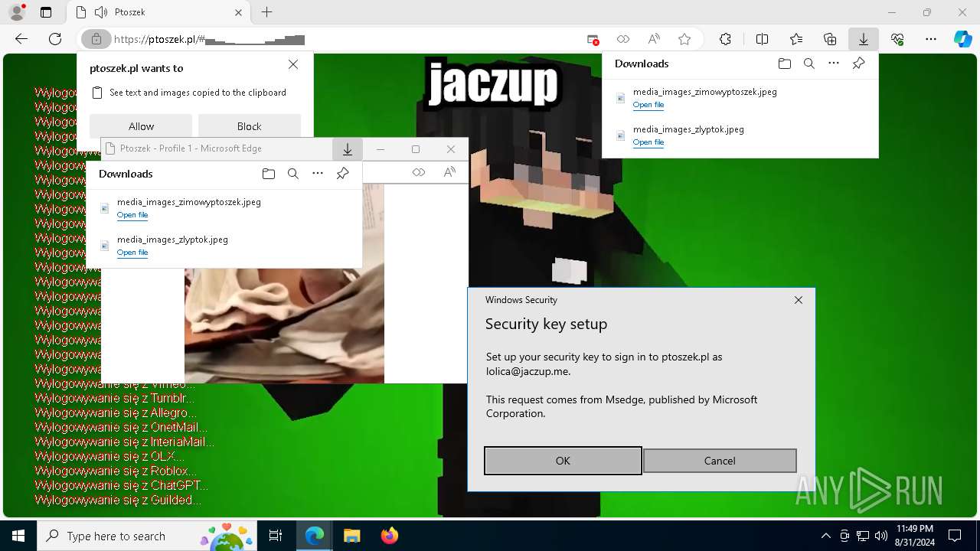Image resolution: width=980 pixels, height=551 pixels.
Task: Open the Extensions puzzle icon
Action: (x=725, y=39)
